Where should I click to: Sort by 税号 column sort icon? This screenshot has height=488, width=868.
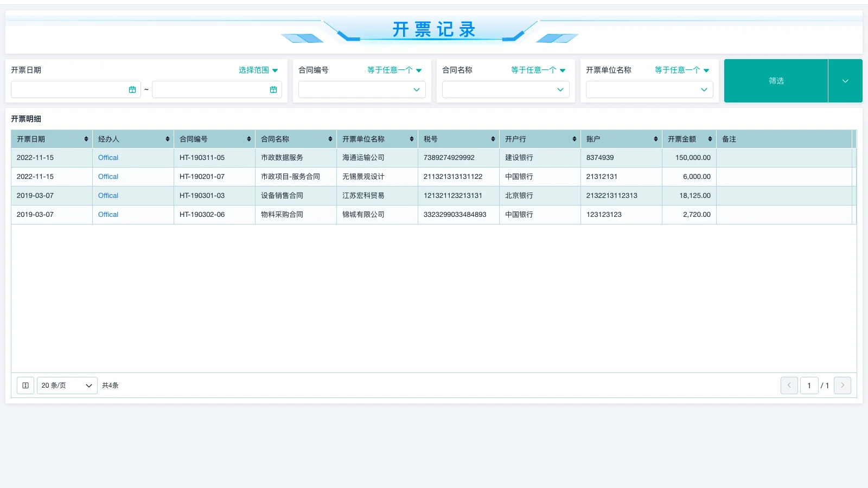[493, 139]
